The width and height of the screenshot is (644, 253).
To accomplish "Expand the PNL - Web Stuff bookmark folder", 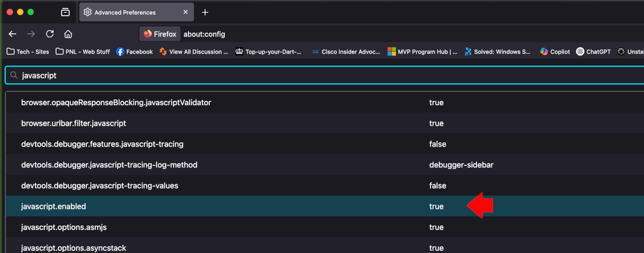I will [x=82, y=52].
